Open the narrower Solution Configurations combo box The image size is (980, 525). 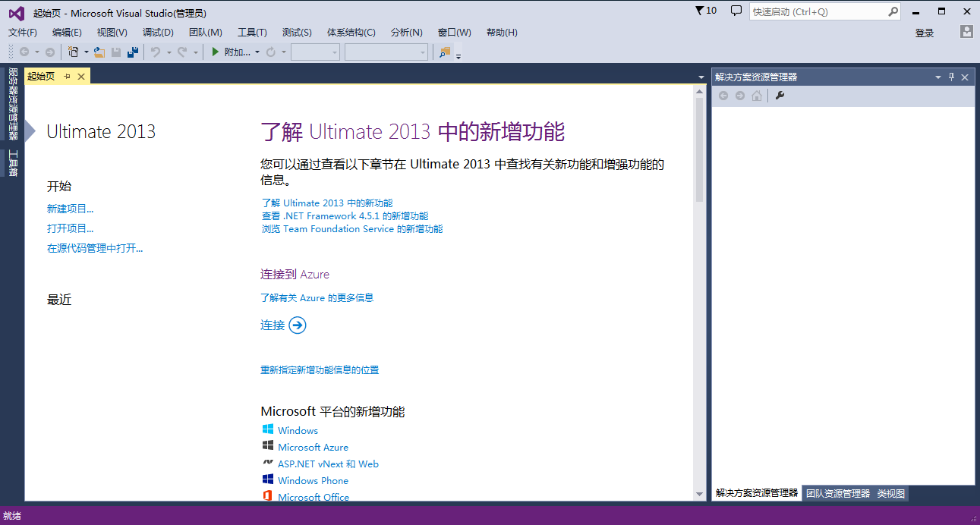pyautogui.click(x=315, y=52)
